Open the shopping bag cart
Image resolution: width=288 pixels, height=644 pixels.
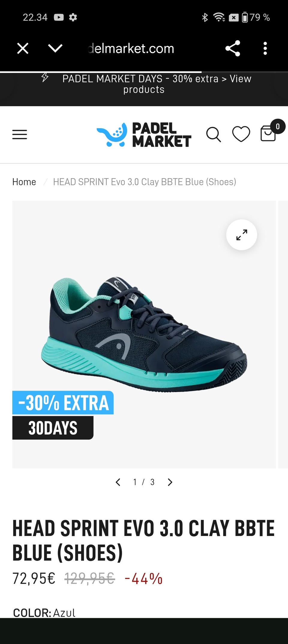268,133
